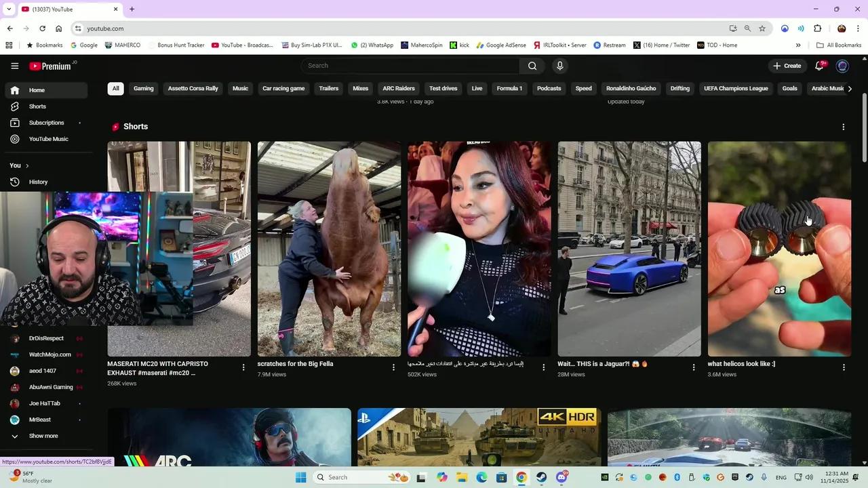Click the search magnifier button
Viewport: 868px width, 488px height.
point(532,66)
